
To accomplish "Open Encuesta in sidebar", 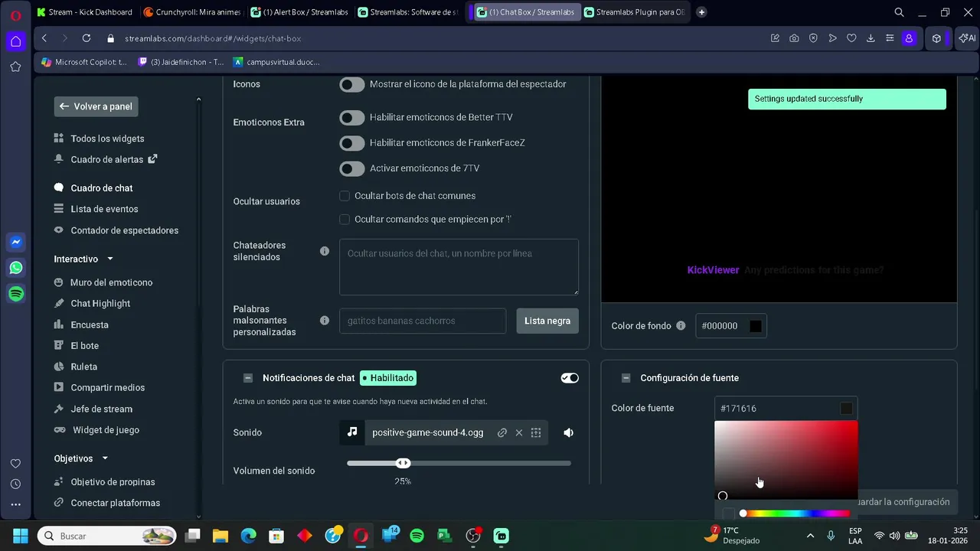I will coord(90,325).
